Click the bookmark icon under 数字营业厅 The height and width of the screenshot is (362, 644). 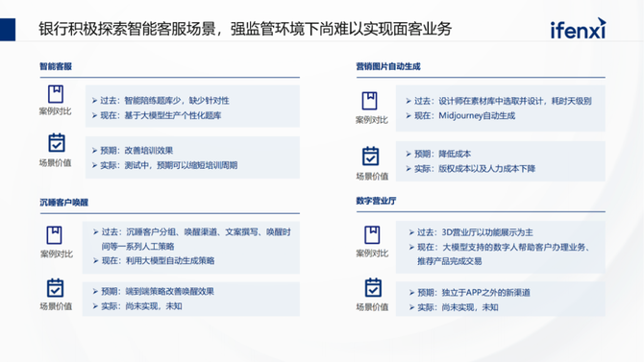[372, 234]
